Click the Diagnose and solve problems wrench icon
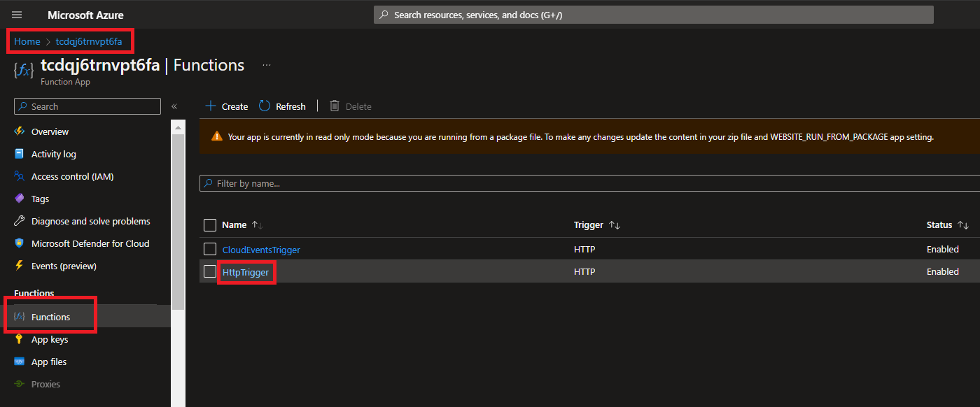The height and width of the screenshot is (407, 980). point(20,221)
